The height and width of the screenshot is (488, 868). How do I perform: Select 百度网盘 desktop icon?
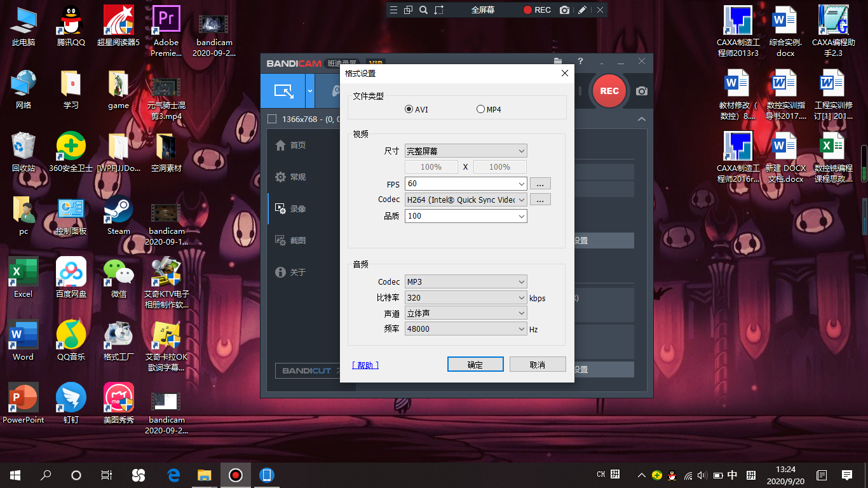(x=71, y=278)
